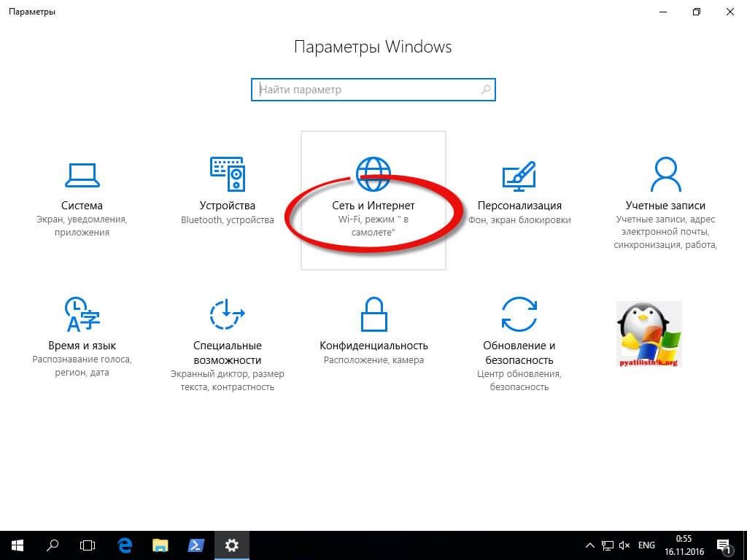Click the Персонализация label
Viewport: 747px width, 560px height.
(x=519, y=206)
